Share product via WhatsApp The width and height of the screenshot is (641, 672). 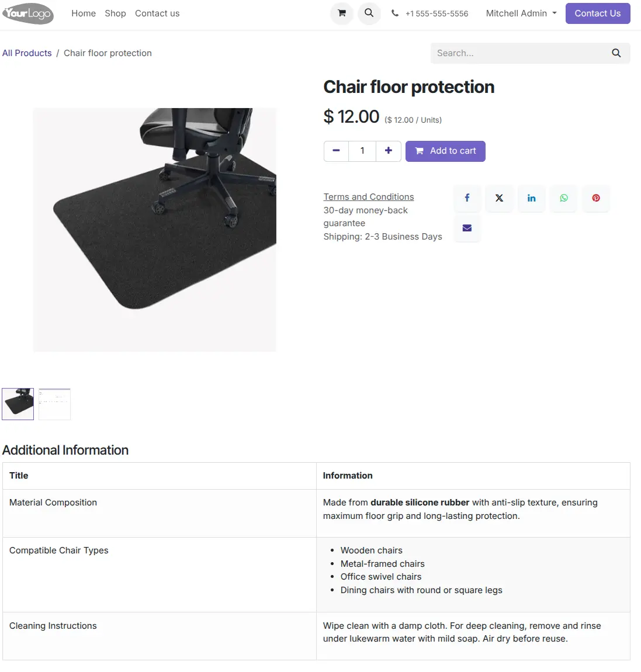point(564,198)
